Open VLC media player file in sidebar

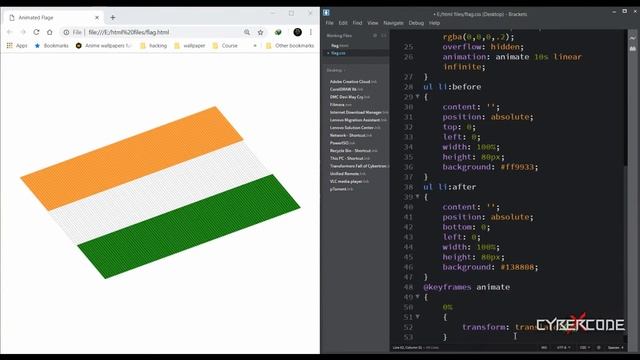[x=349, y=182]
